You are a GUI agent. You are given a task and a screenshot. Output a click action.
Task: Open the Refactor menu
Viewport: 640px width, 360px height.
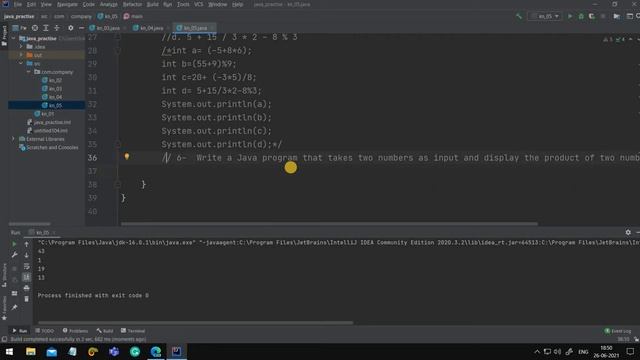[x=132, y=4]
